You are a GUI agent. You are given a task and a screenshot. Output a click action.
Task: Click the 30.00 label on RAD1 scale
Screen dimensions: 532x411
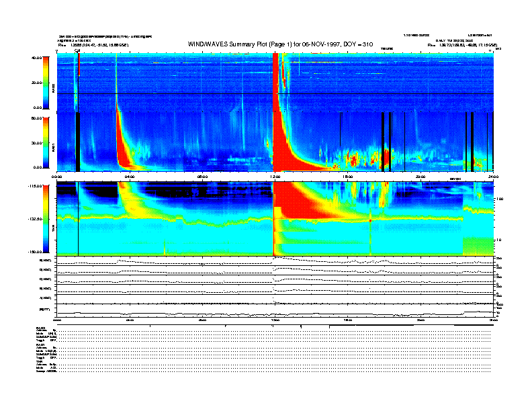tap(36, 143)
